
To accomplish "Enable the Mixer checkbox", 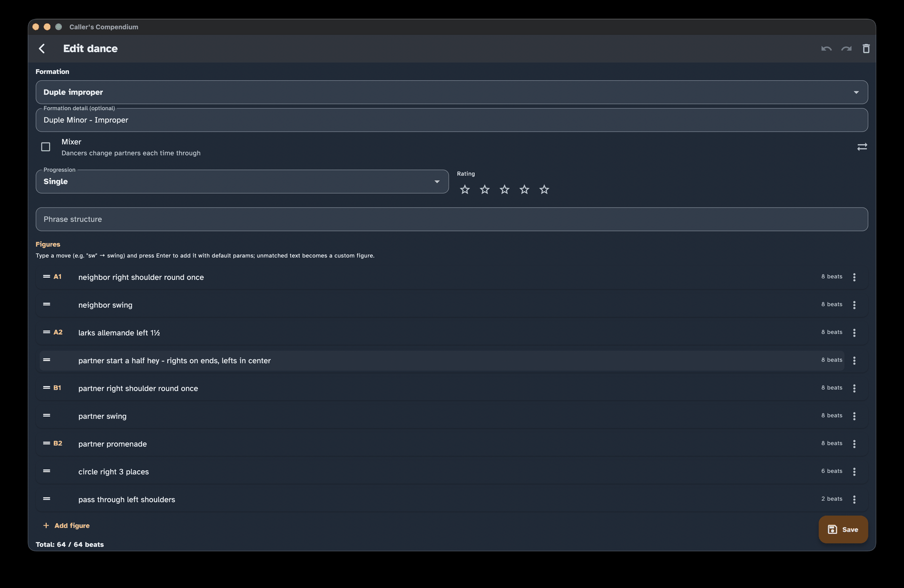I will click(x=46, y=147).
